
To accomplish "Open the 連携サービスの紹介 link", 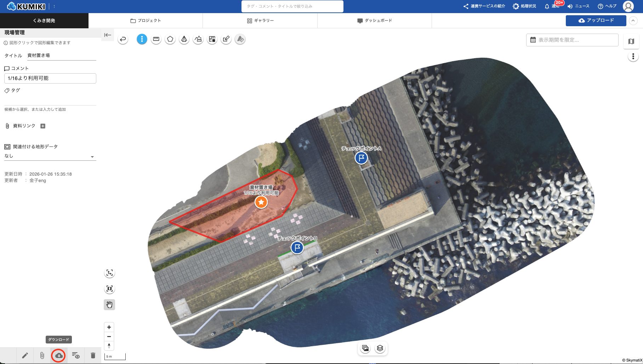I will 484,6.
